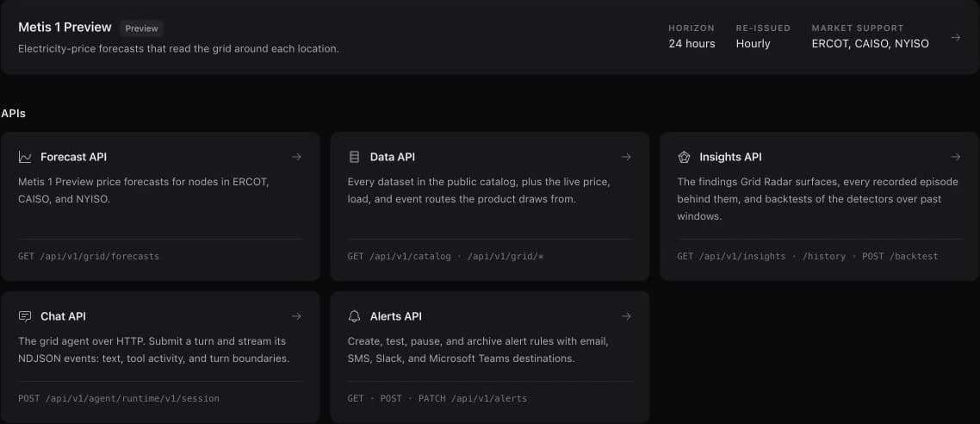Screen dimensions: 980x424
Task: Open the arrow on the Data API card
Action: click(626, 157)
